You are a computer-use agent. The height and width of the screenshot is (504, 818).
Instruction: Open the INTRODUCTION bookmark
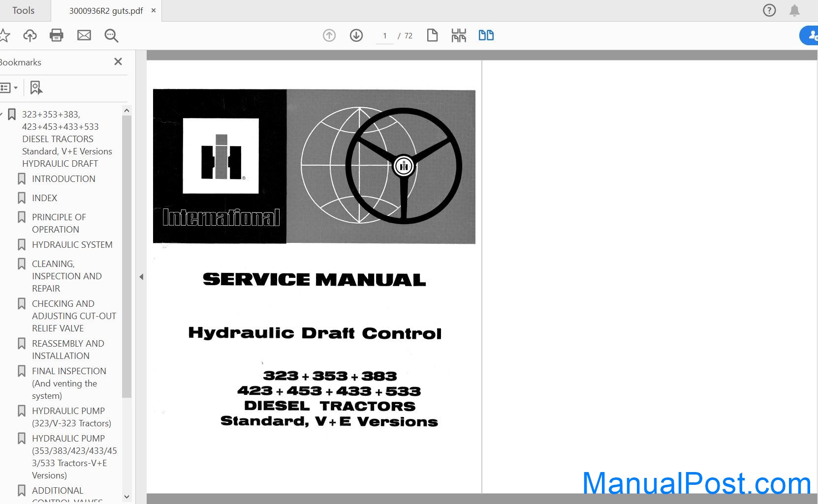point(63,179)
